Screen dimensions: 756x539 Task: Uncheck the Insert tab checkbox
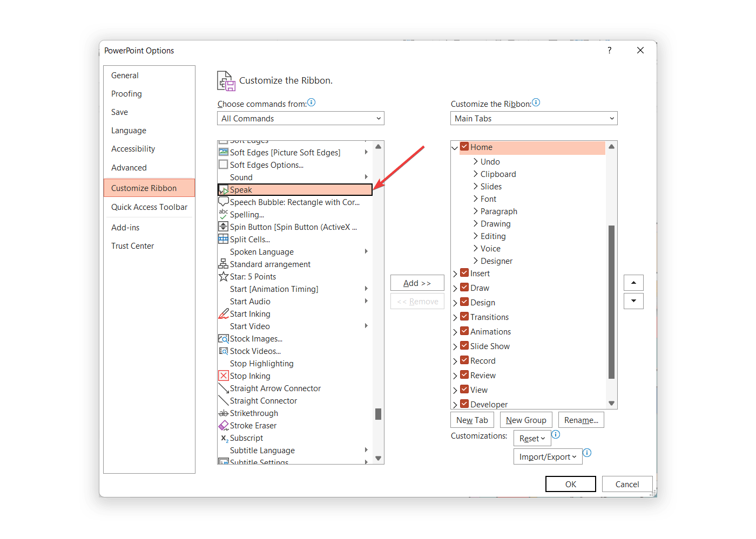pos(464,273)
